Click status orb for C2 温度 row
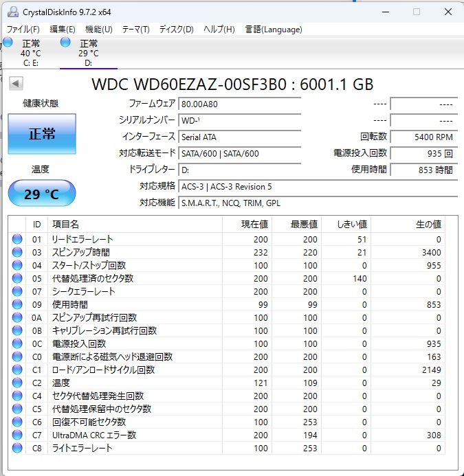The height and width of the screenshot is (476, 464). pyautogui.click(x=17, y=383)
